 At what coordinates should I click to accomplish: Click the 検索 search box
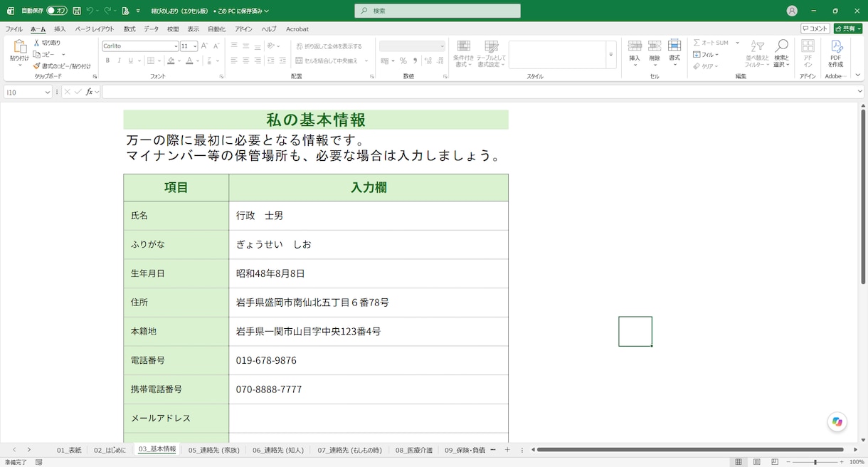point(438,11)
